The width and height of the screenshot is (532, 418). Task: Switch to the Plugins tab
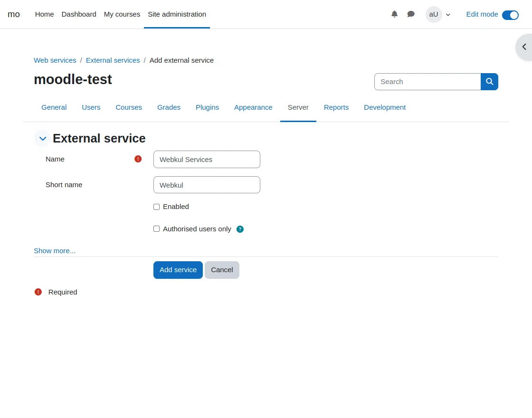coord(207,107)
